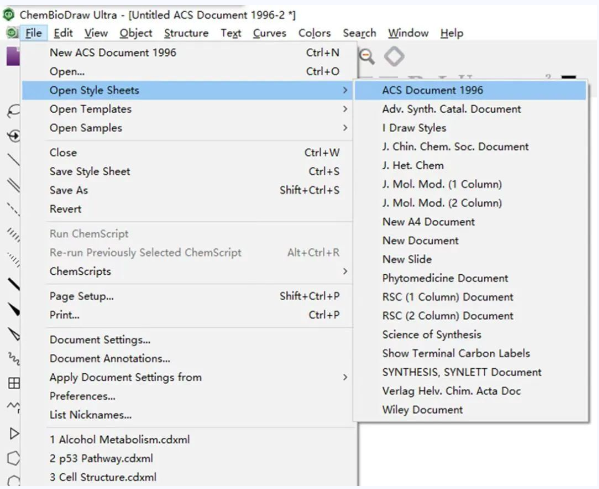Viewport: 599px width, 489px height.
Task: Open the Structure menu
Action: 186,33
